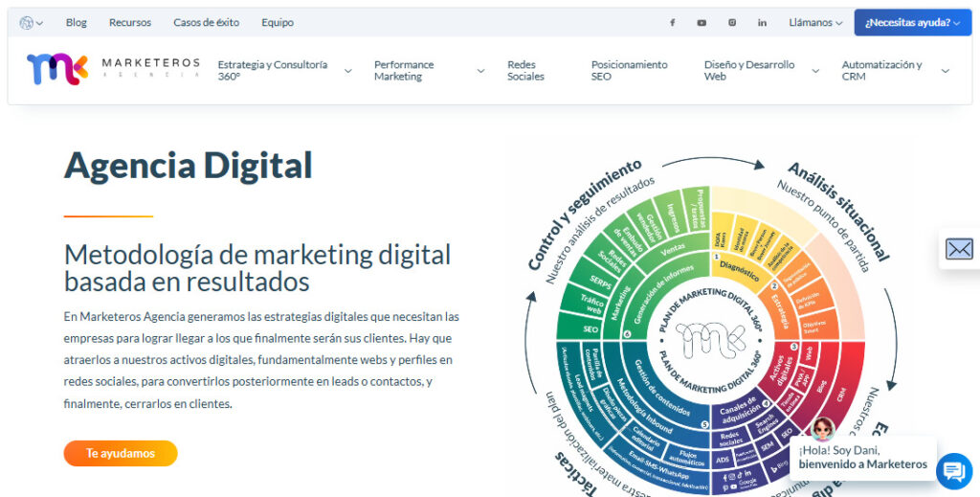Image resolution: width=980 pixels, height=497 pixels.
Task: Open the envelope contact side tab
Action: pos(959,249)
